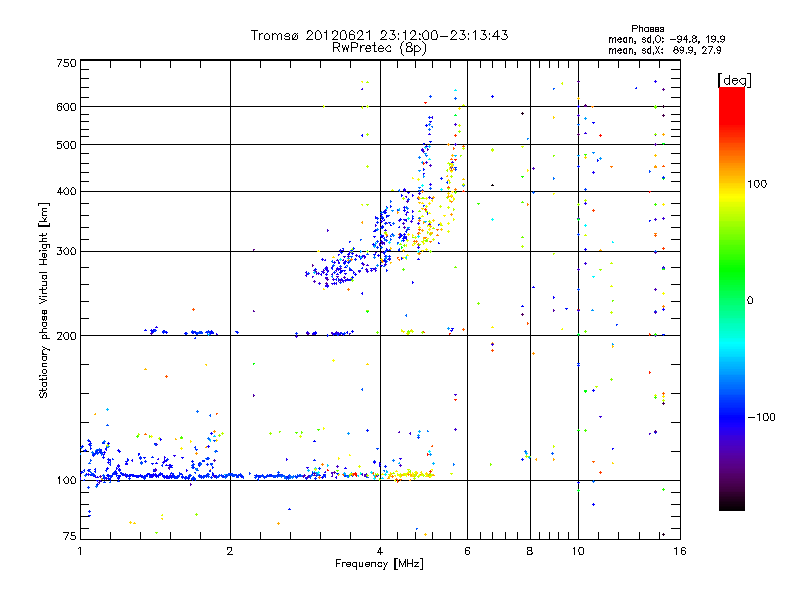The height and width of the screenshot is (600, 800).
Task: Click the colorbar tick label '-100'
Action: point(761,417)
